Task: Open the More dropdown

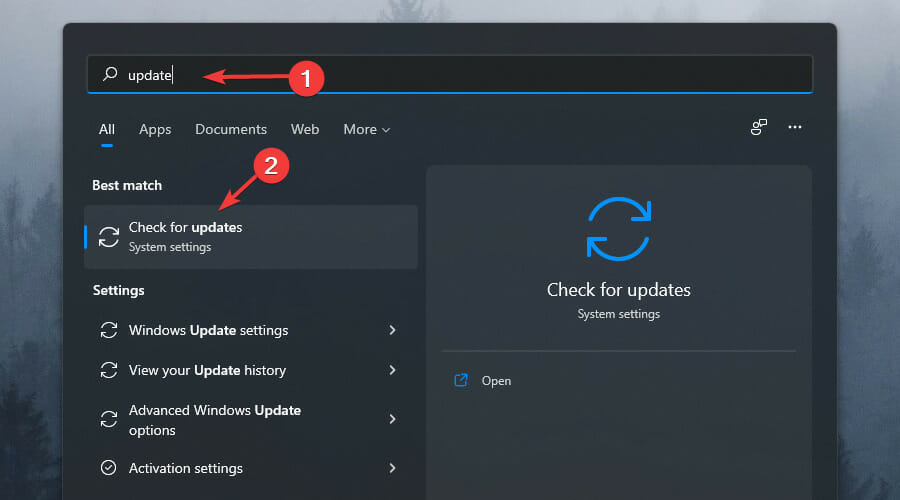Action: tap(367, 129)
